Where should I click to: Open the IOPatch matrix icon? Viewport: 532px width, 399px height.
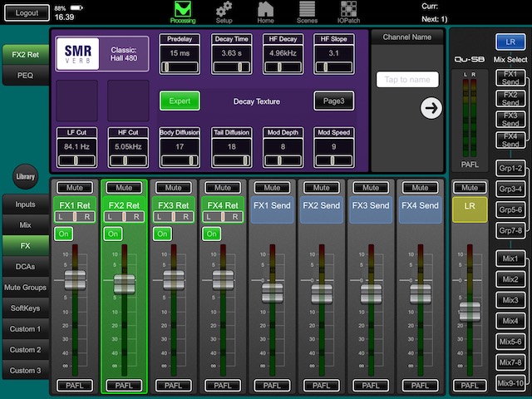(x=348, y=12)
